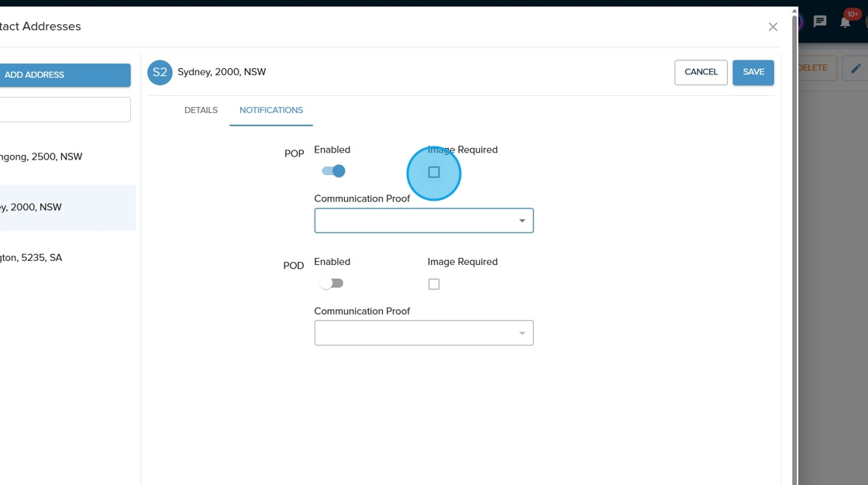Select the Notifications tab
Screen dimensions: 868x485
pyautogui.click(x=271, y=110)
